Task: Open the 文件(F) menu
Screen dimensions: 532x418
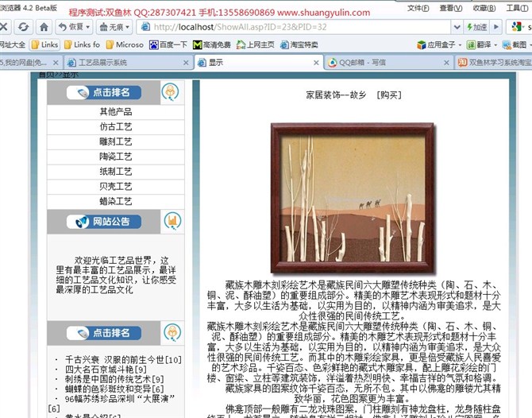Action: click(x=418, y=8)
